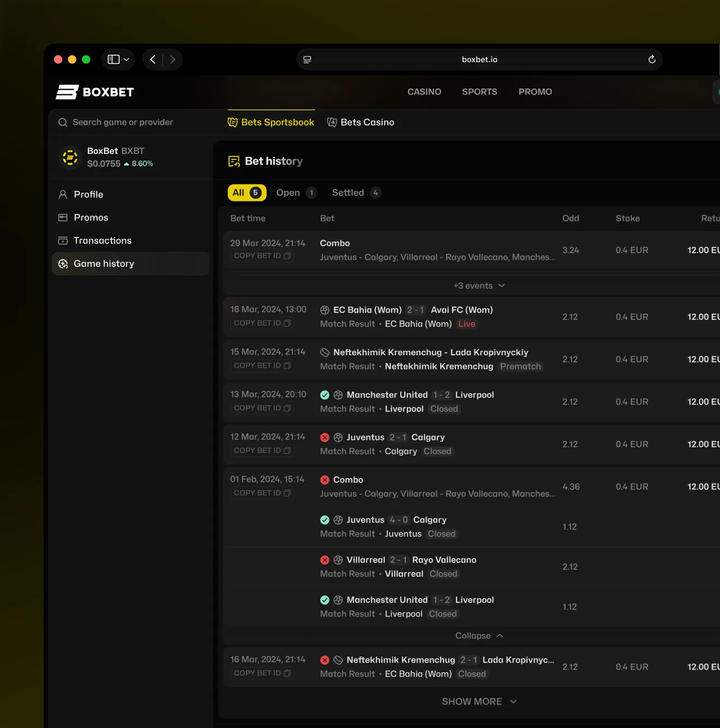The height and width of the screenshot is (728, 720).
Task: Click green won icon on Juventus 4-0 Calgary
Action: pos(325,520)
